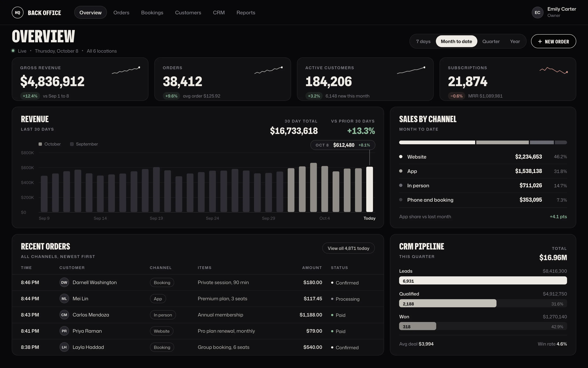Click the Orders sparkline chart
The height and width of the screenshot is (368, 588).
tap(268, 70)
